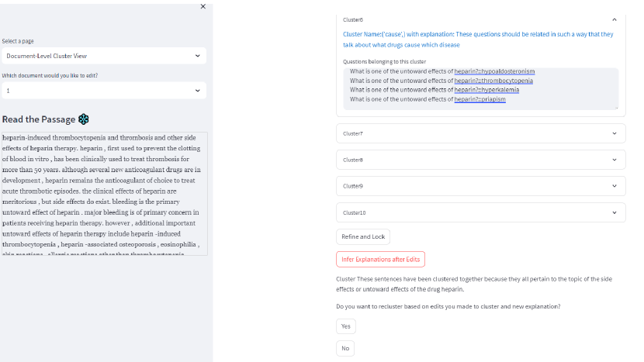
Task: Open the page selection dropdown
Action: pyautogui.click(x=104, y=56)
